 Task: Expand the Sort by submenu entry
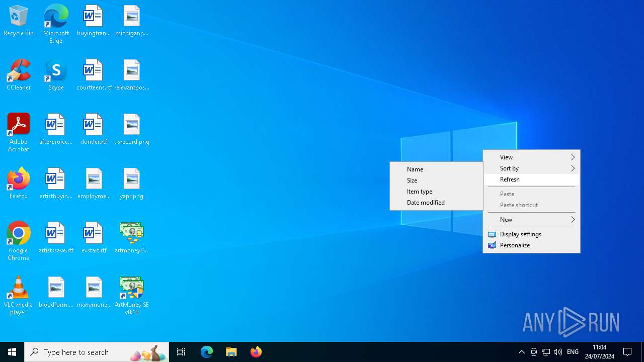[531, 168]
